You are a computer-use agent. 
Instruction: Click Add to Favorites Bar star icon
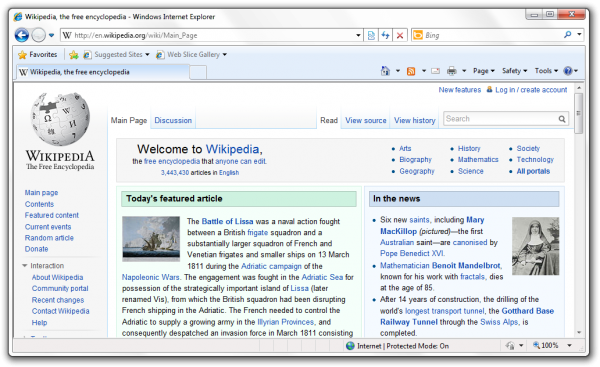(73, 55)
